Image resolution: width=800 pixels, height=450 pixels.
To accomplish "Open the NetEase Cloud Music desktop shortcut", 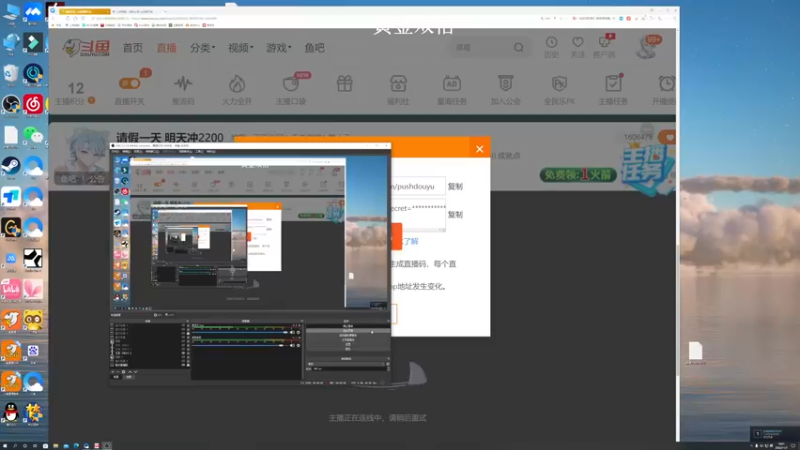I will (33, 105).
